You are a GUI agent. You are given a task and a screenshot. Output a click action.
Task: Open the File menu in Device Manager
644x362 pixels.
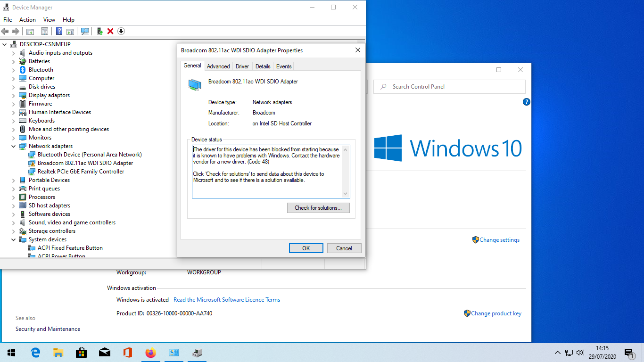8,20
